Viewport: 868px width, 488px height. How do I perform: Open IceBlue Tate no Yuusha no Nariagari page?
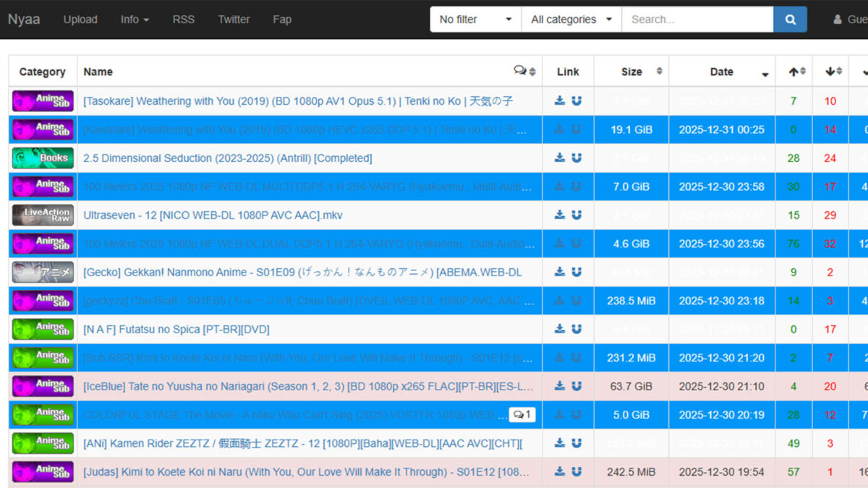[308, 386]
